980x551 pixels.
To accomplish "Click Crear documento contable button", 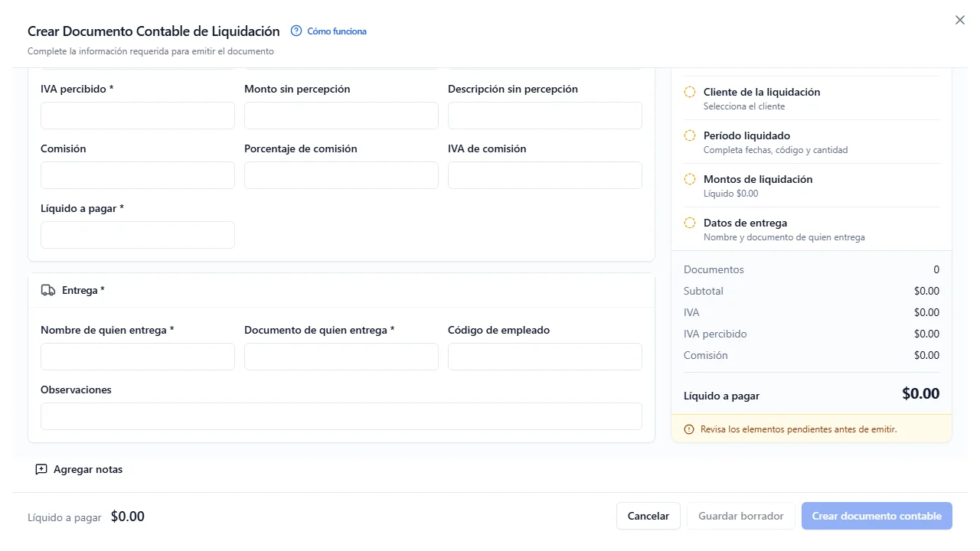I will point(877,516).
